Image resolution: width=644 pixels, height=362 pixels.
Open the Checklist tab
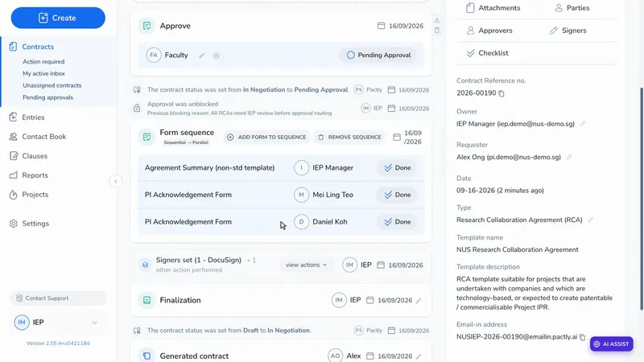point(488,53)
